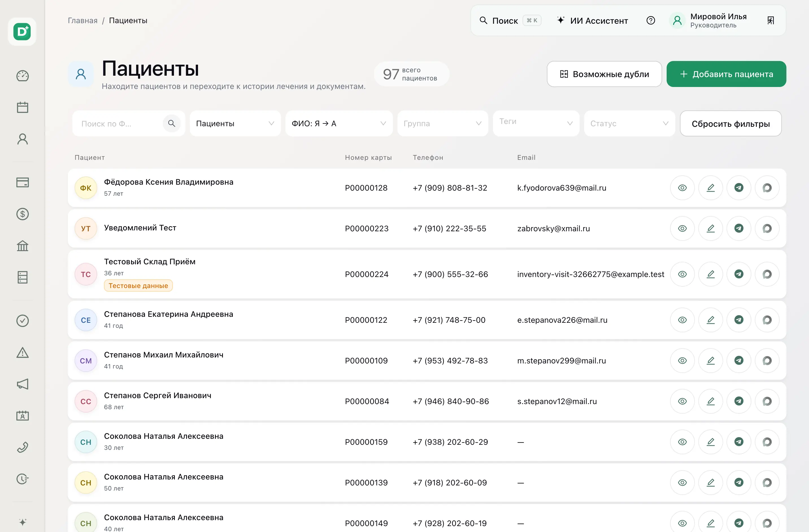Open the payment card icon in sidebar
The width and height of the screenshot is (809, 532).
pyautogui.click(x=22, y=182)
